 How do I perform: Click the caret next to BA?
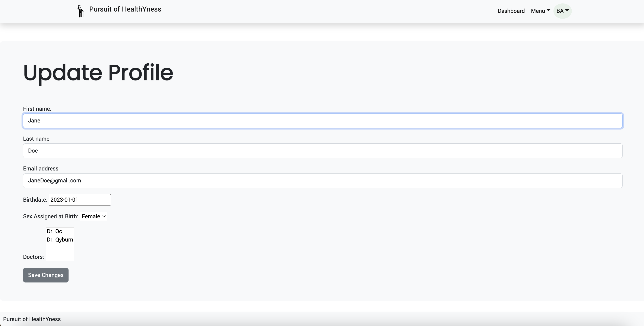coord(567,10)
